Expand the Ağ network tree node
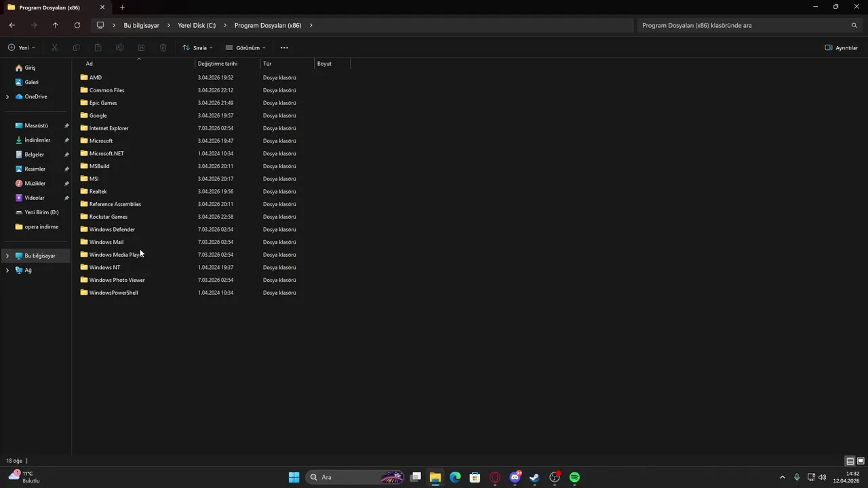The height and width of the screenshot is (488, 868). click(x=7, y=270)
